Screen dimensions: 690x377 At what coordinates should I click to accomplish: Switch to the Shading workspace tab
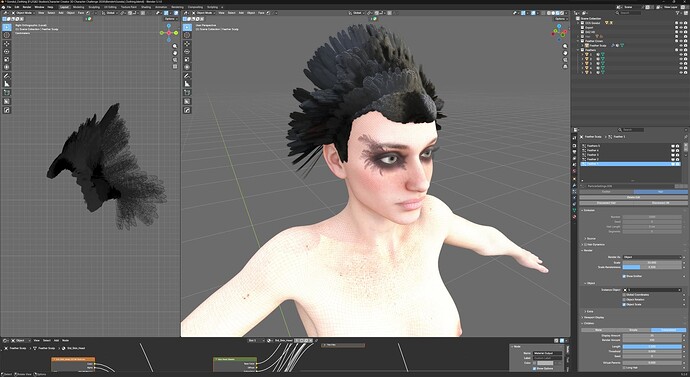coord(146,7)
